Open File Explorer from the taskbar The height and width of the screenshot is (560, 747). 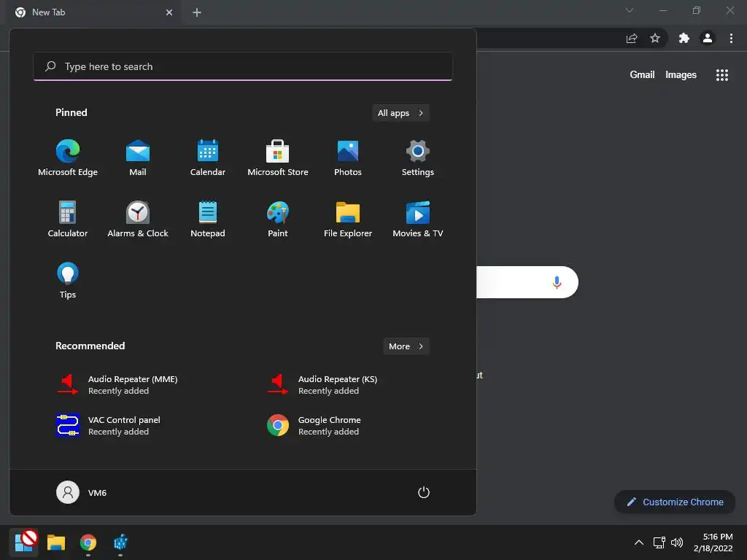coord(55,542)
